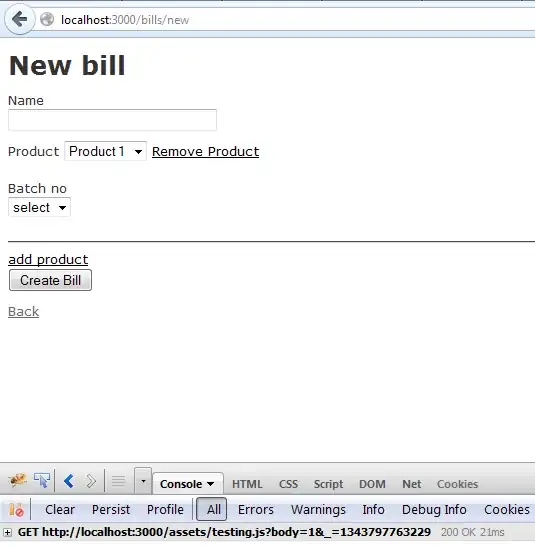Go back using the browser arrow

pyautogui.click(x=20, y=19)
